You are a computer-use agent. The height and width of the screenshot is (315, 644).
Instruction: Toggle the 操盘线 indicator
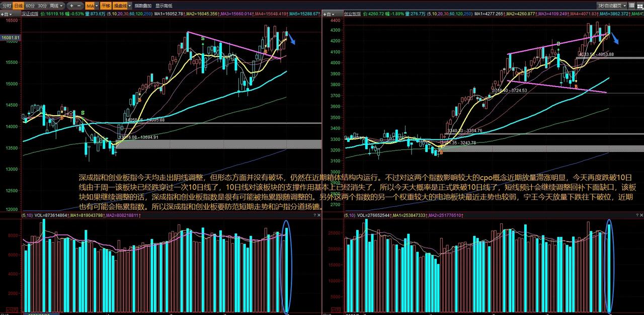(120, 6)
